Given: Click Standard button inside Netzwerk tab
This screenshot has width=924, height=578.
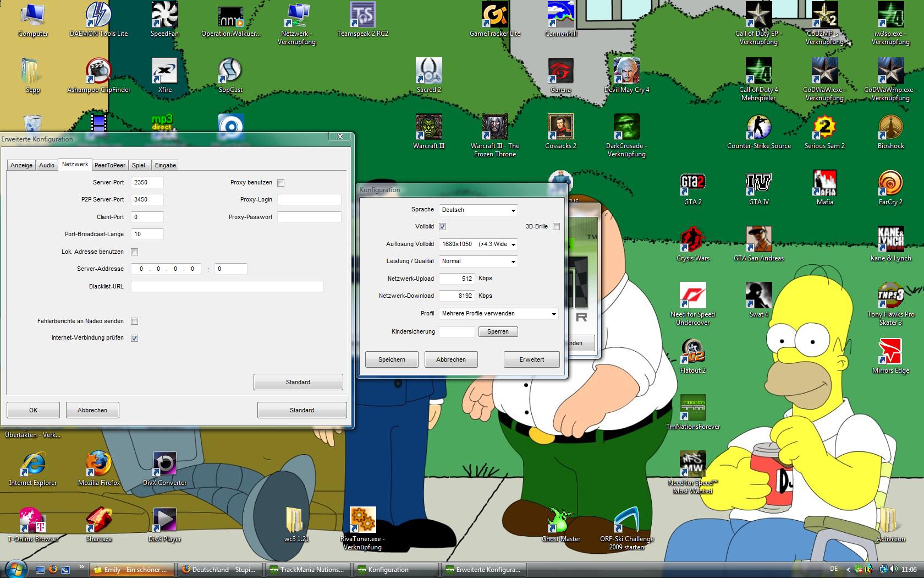Looking at the screenshot, I should (298, 382).
